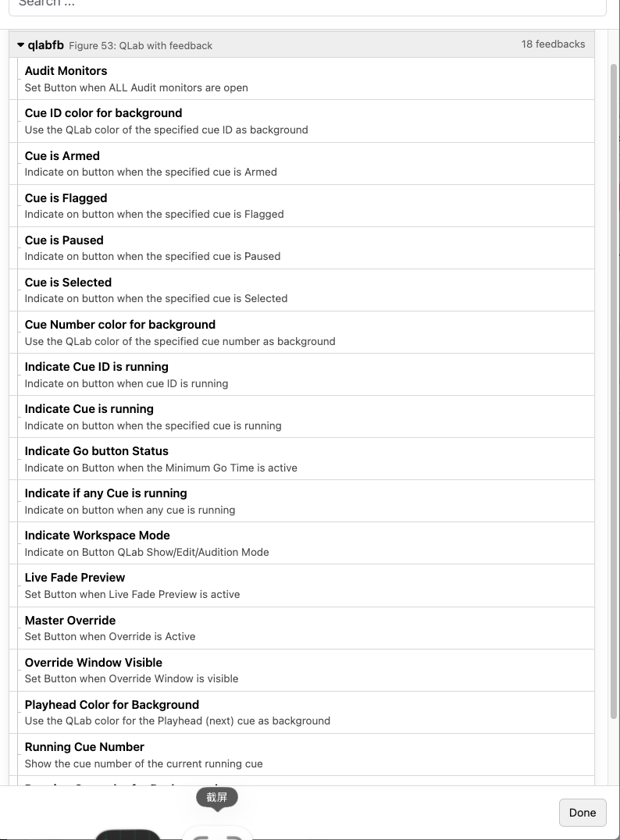The width and height of the screenshot is (620, 840).
Task: Choose the Master Override feedback
Action: (306, 628)
